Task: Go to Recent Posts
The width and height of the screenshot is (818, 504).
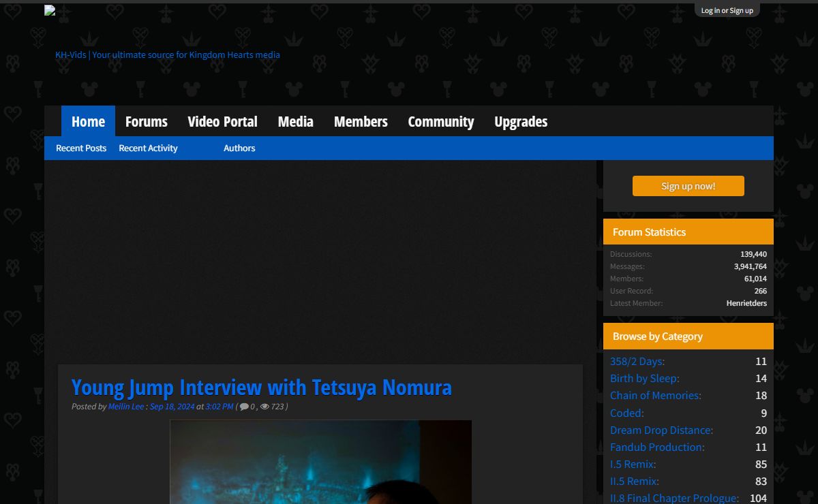Action: click(81, 148)
